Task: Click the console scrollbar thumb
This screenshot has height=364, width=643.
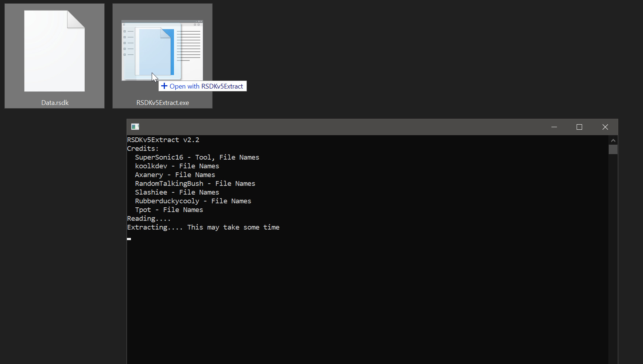Action: 613,149
